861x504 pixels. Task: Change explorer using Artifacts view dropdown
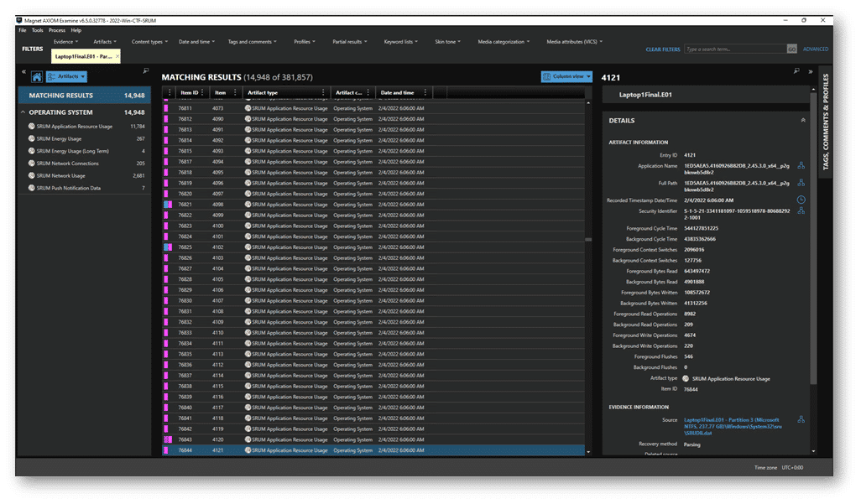pyautogui.click(x=66, y=77)
